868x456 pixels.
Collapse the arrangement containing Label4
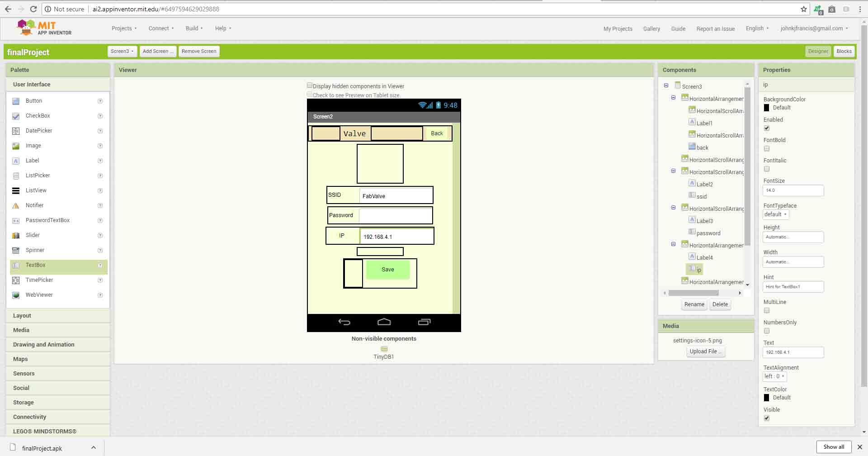pos(673,244)
